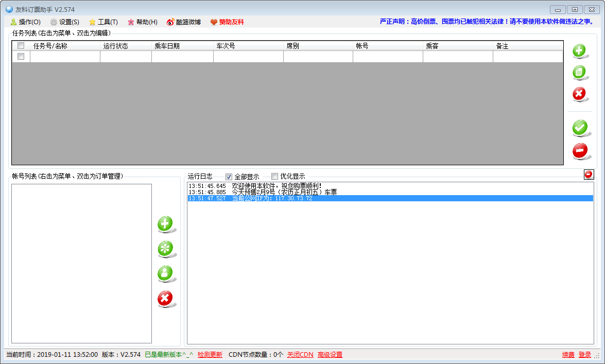Toggle the select-all checkbox in task header
The image size is (605, 364).
tap(21, 45)
